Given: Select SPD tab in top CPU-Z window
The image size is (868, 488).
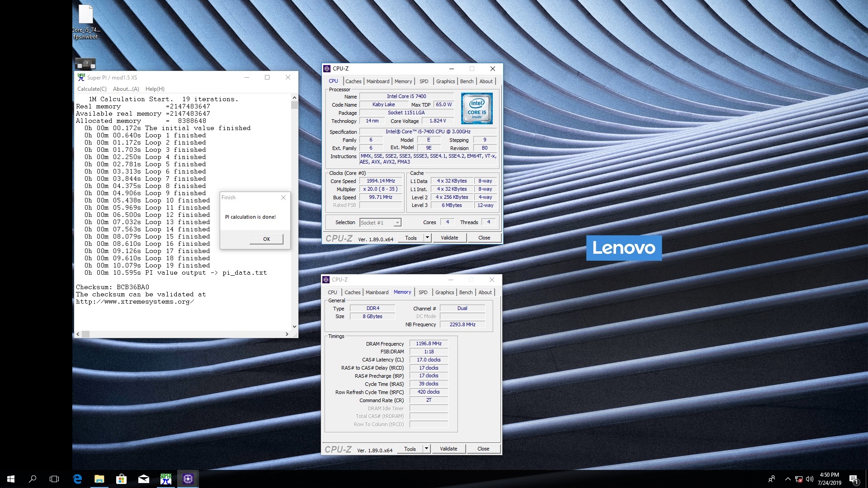Looking at the screenshot, I should tap(424, 81).
